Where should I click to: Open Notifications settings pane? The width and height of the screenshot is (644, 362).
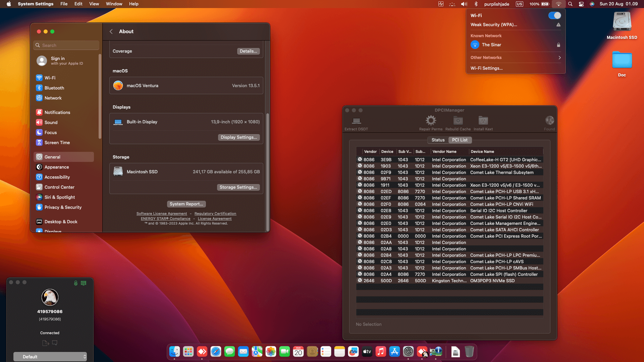point(63,112)
